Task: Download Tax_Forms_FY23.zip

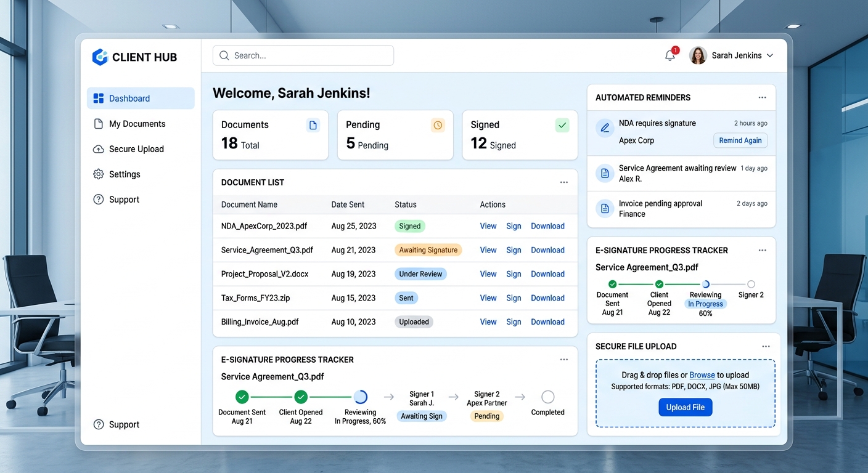Action: click(547, 297)
